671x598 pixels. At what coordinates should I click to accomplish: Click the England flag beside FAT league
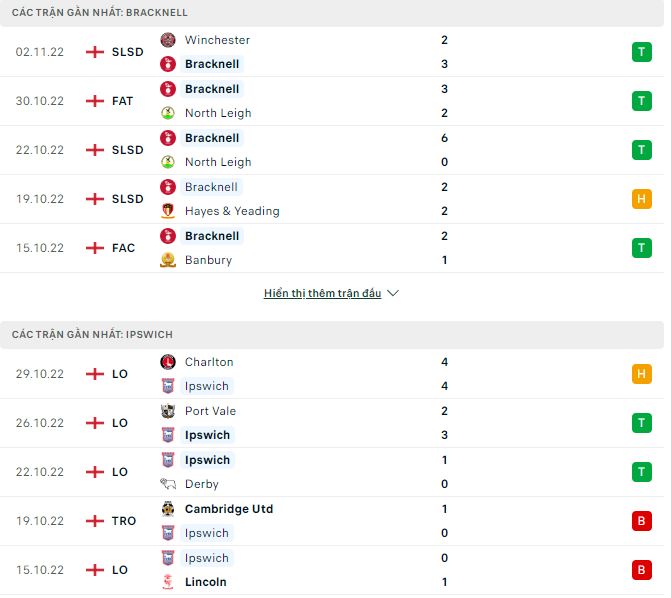tap(95, 101)
